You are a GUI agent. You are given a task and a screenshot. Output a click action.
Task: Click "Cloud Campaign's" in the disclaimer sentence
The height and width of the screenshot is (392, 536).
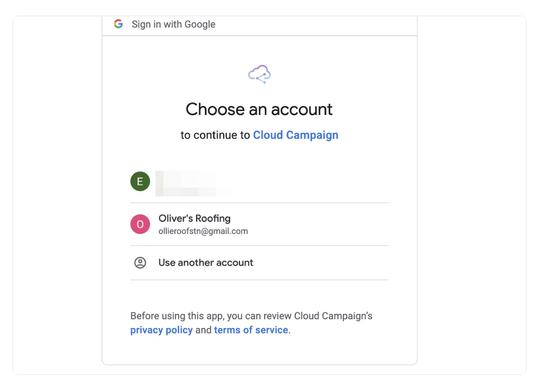tap(333, 316)
